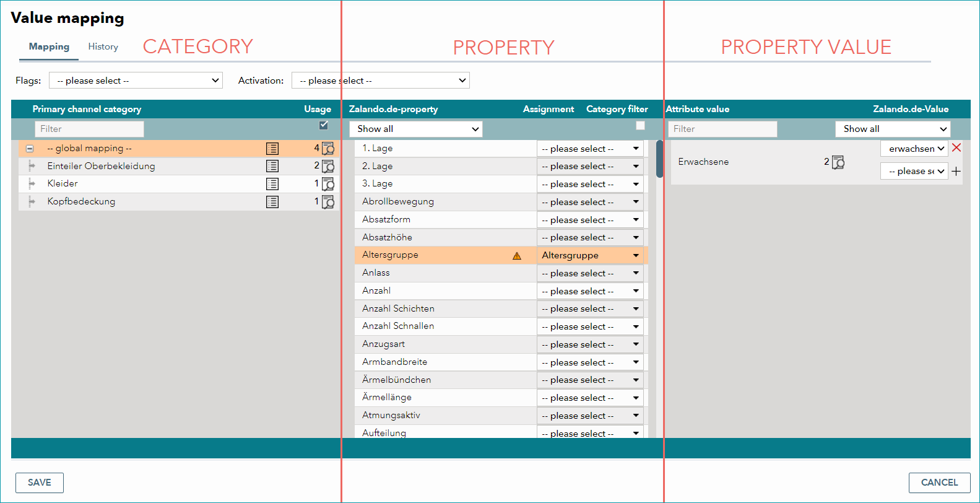Open property Show all dropdown
Screen dimensions: 980x503
pos(416,129)
